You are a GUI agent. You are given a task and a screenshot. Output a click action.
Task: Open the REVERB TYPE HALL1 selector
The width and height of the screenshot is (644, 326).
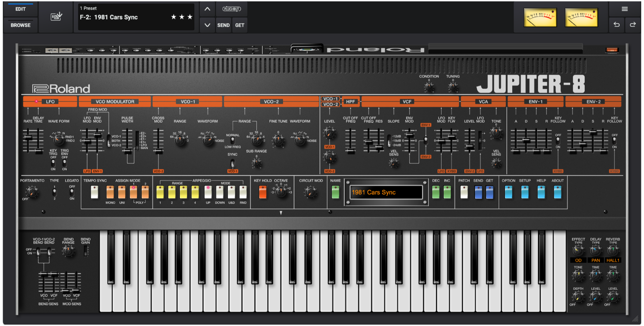click(x=613, y=260)
